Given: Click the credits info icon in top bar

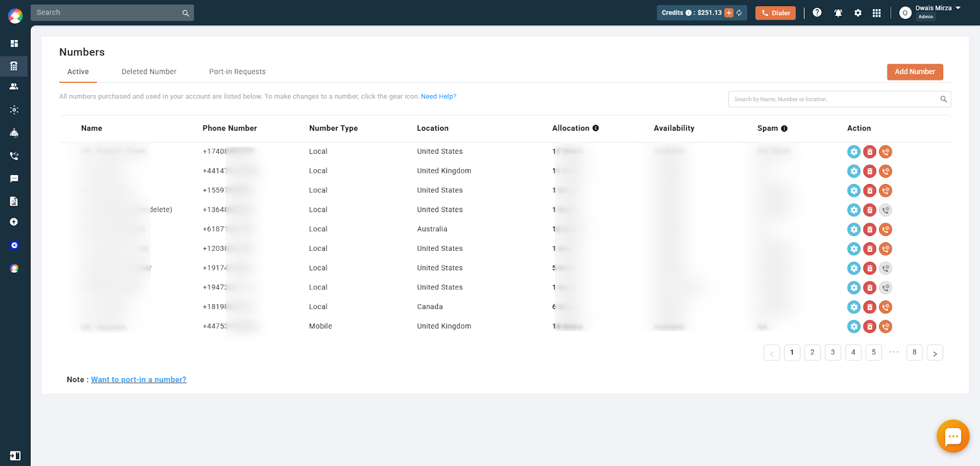Looking at the screenshot, I should click(x=688, y=13).
